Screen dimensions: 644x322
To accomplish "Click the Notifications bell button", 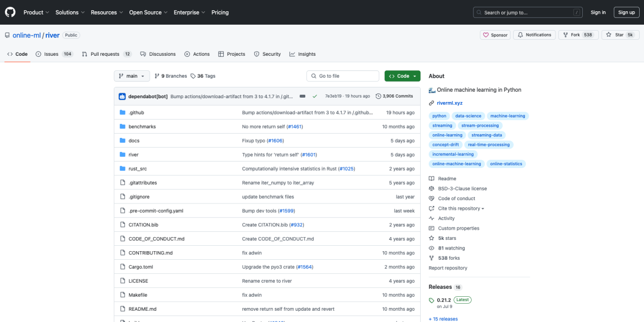I will tap(534, 35).
